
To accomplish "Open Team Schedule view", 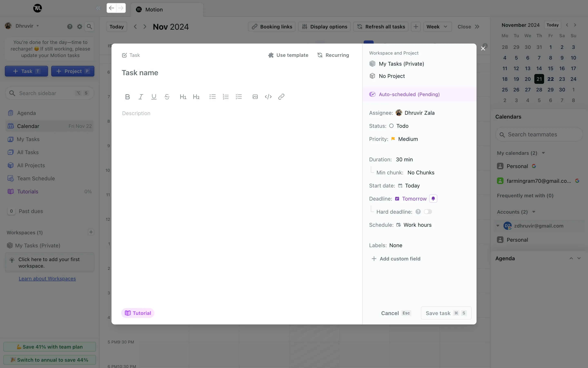I will (x=49, y=179).
